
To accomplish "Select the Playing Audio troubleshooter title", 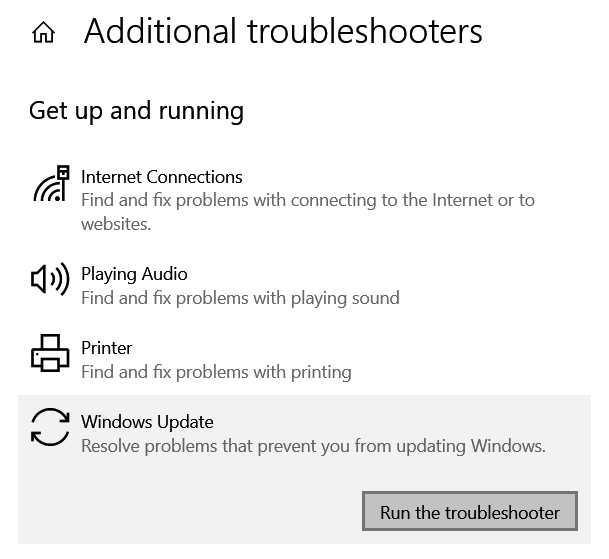I will point(134,274).
